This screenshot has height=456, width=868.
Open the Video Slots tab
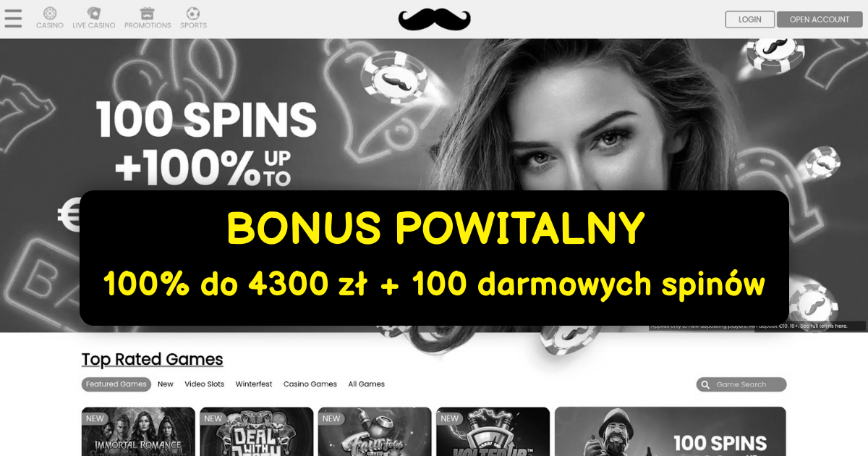coord(205,384)
